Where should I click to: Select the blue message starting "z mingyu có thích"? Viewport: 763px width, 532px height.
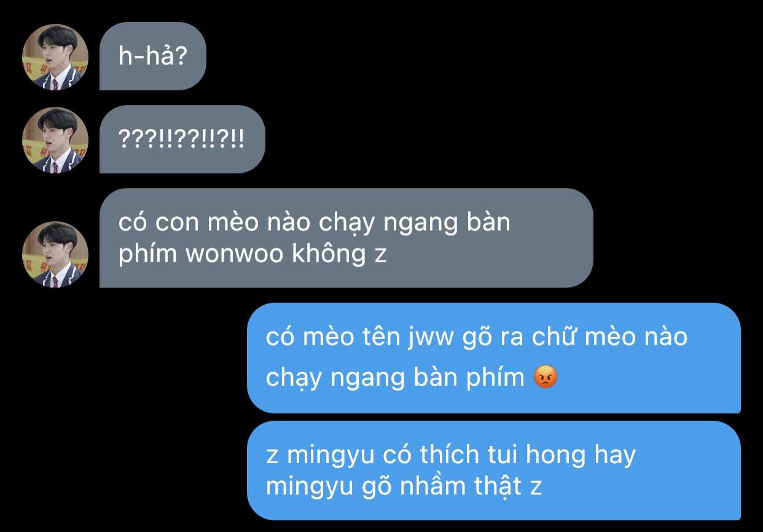click(494, 471)
